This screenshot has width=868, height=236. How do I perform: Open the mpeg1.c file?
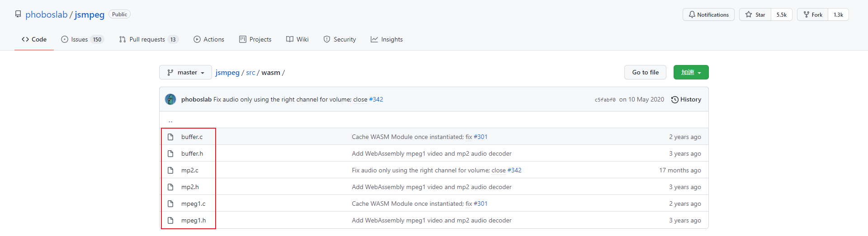(193, 204)
